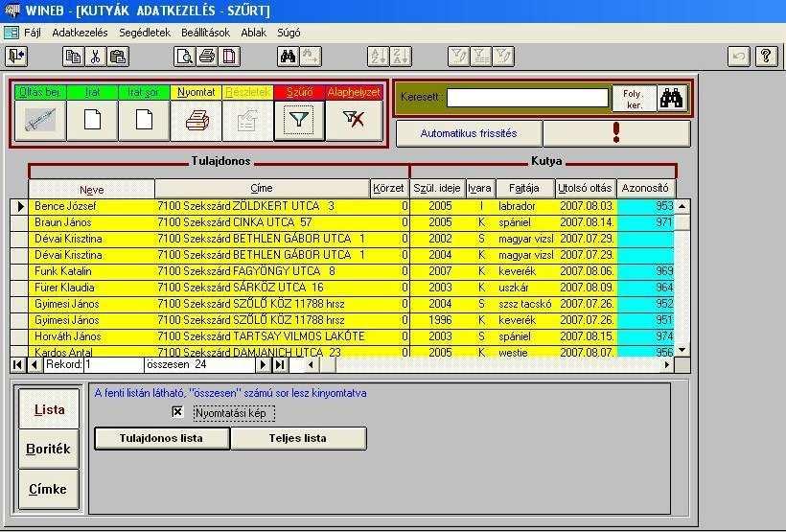Click the Sort descending Z-A toolbar icon
The width and height of the screenshot is (786, 532).
point(401,57)
